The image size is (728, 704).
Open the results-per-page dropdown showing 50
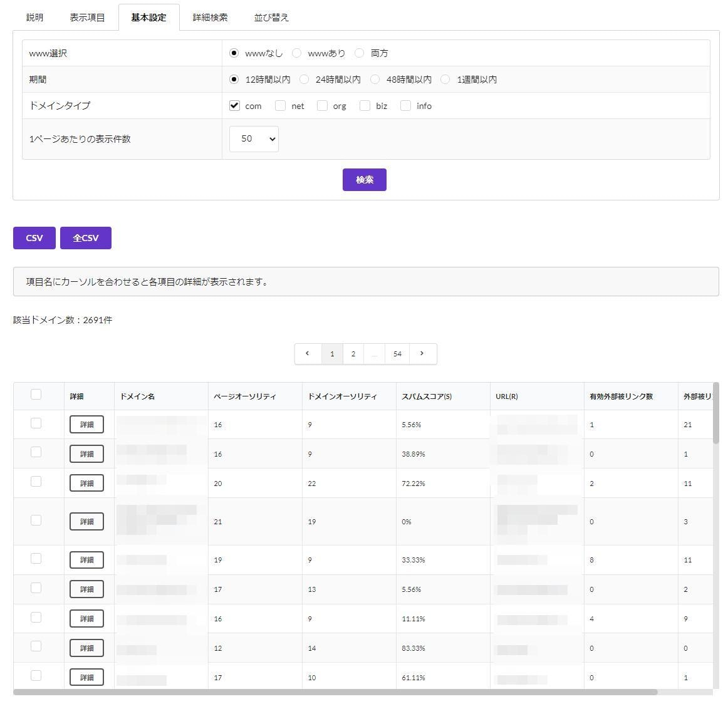(254, 139)
